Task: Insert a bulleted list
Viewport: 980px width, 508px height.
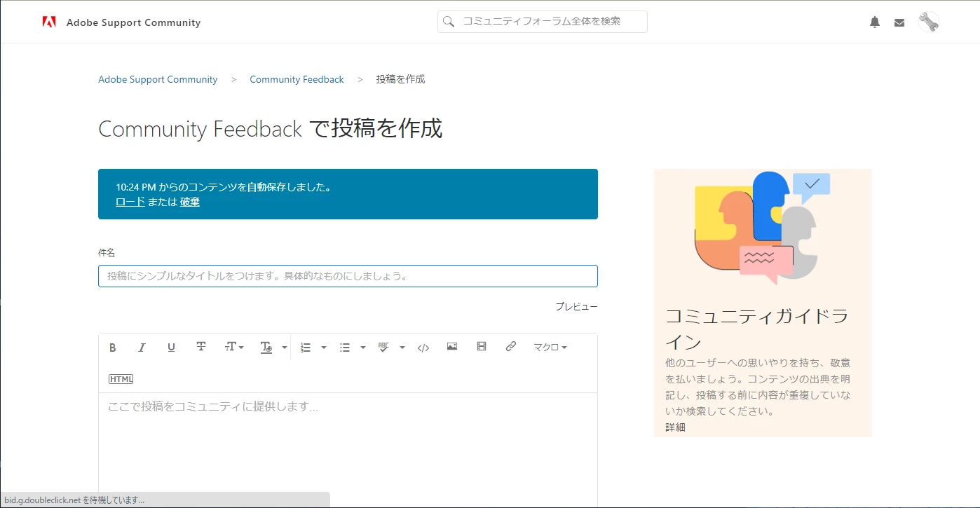Action: (345, 348)
